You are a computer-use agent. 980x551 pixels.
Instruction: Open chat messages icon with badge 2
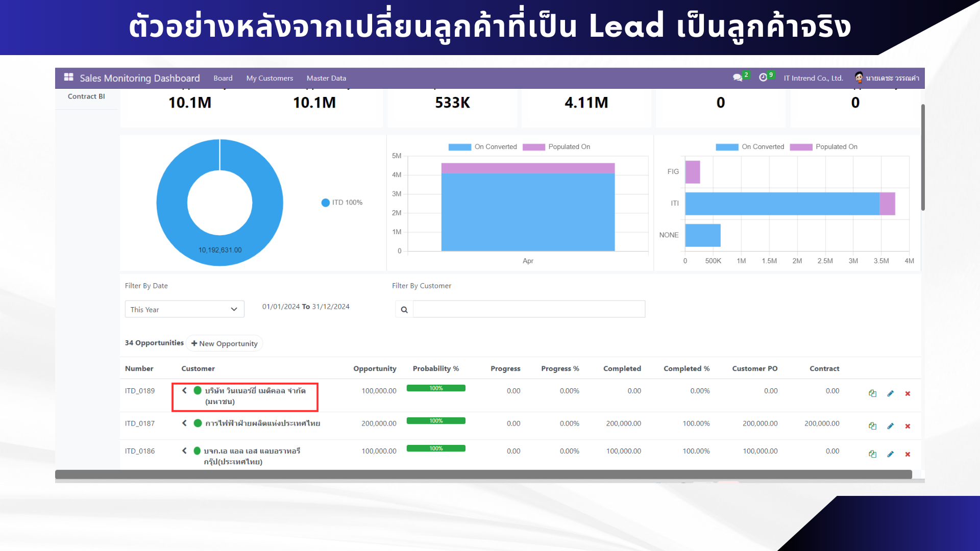pyautogui.click(x=738, y=78)
